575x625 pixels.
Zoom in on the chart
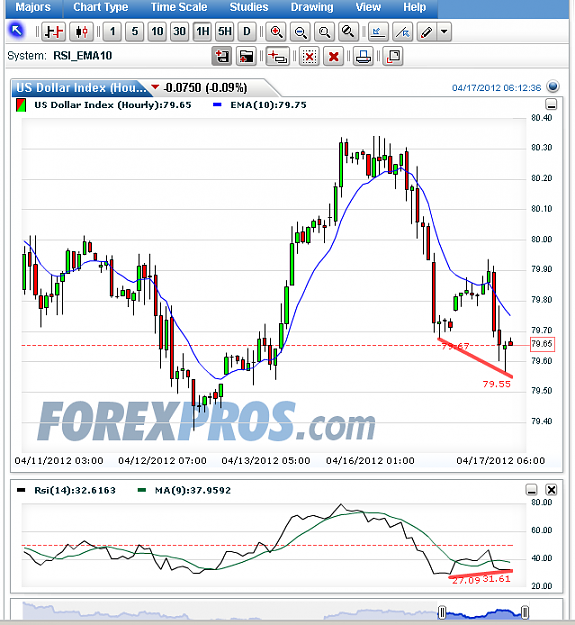[276, 31]
